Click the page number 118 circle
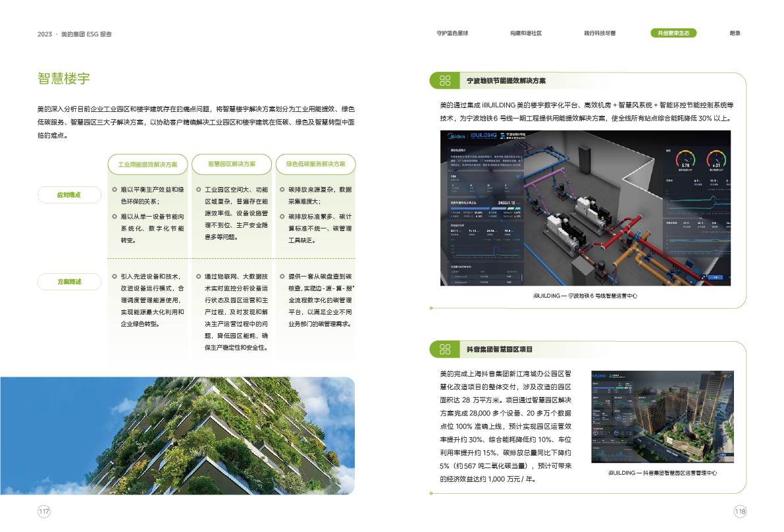784x532 pixels. point(739,512)
